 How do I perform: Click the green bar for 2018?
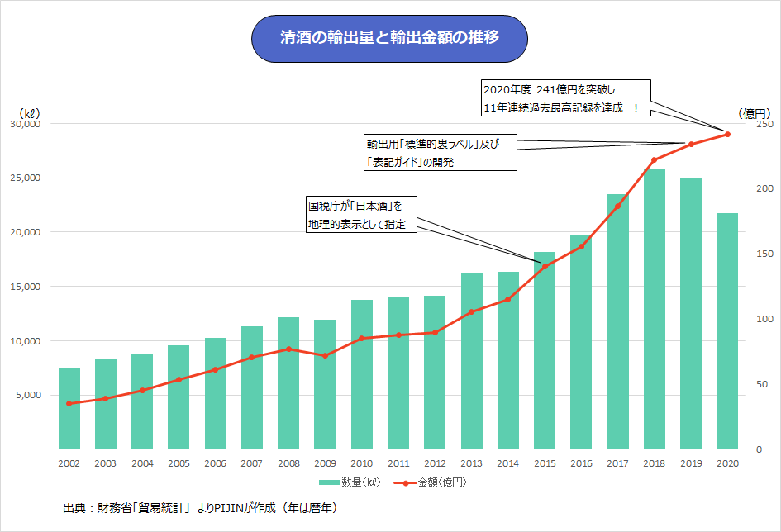(655, 309)
